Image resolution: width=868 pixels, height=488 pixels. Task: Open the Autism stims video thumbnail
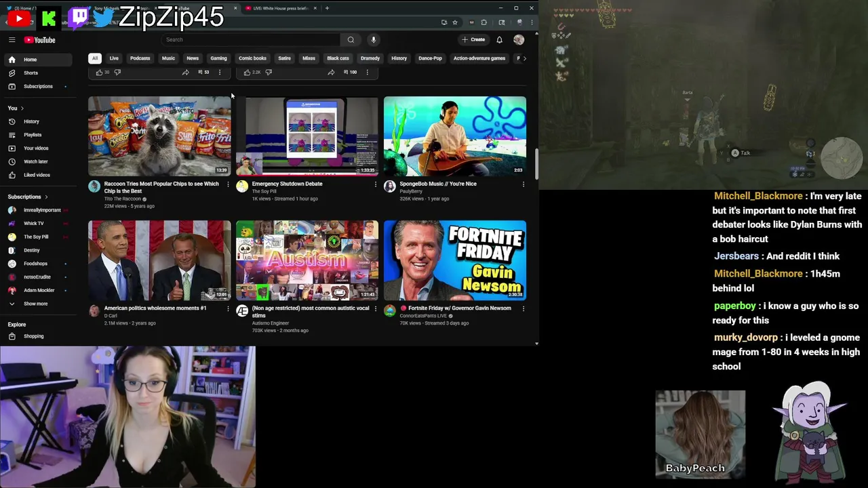[x=307, y=260]
